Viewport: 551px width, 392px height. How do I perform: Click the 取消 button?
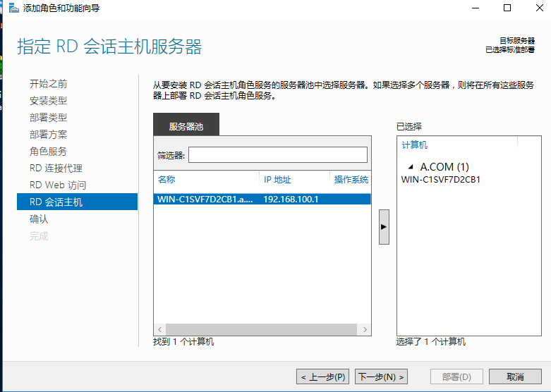tap(515, 377)
